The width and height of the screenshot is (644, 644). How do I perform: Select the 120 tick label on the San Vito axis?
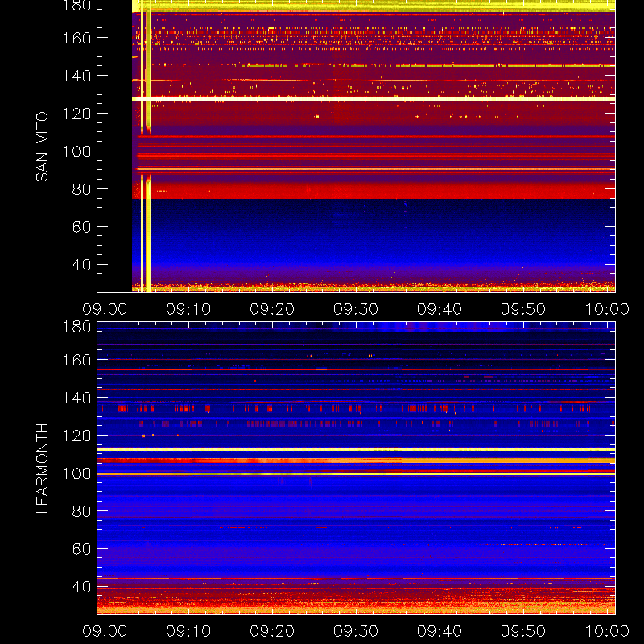(x=76, y=114)
